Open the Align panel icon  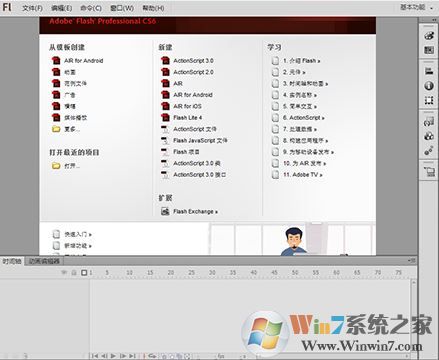coord(429,71)
